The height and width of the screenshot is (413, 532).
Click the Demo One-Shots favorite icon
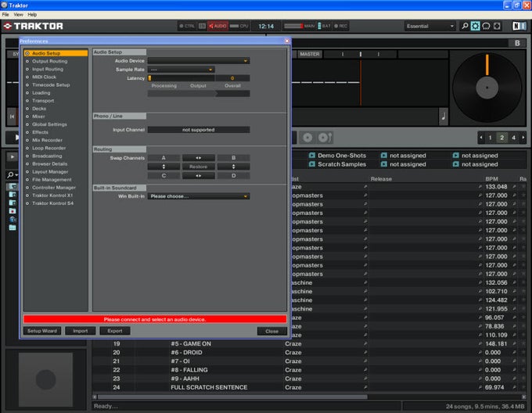[x=312, y=156]
